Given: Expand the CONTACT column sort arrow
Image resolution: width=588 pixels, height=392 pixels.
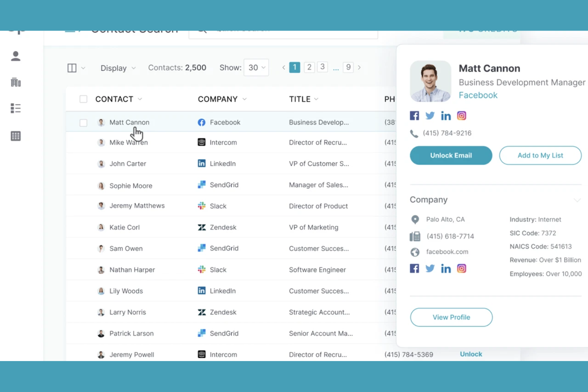Looking at the screenshot, I should pos(140,99).
